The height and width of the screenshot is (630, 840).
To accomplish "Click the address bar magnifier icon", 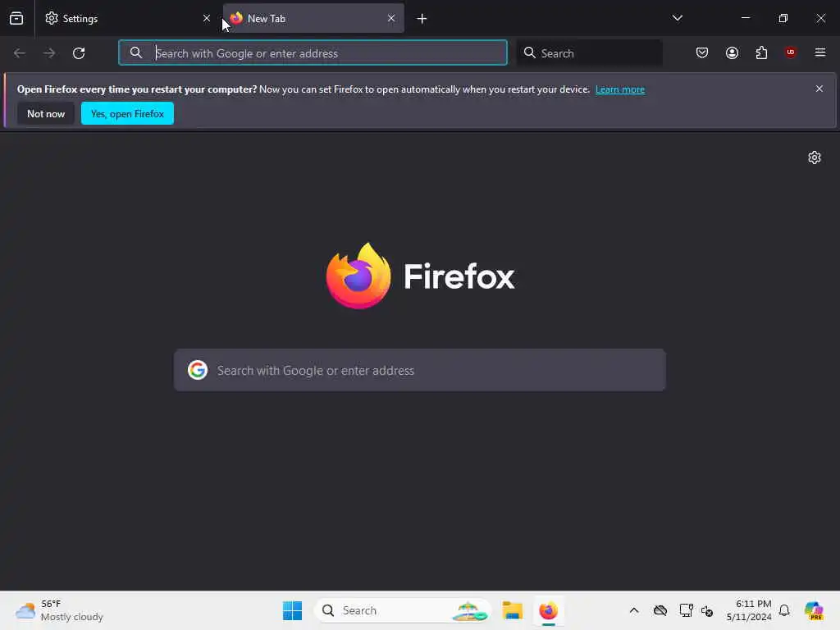I will point(136,52).
